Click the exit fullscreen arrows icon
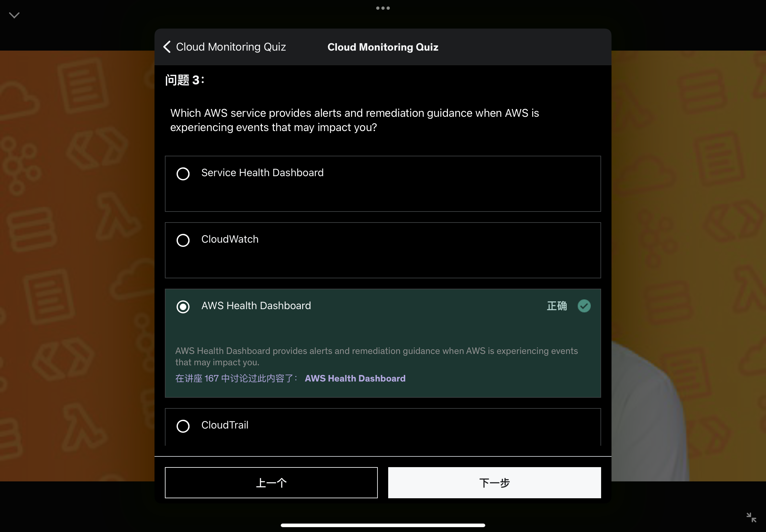 [x=751, y=517]
